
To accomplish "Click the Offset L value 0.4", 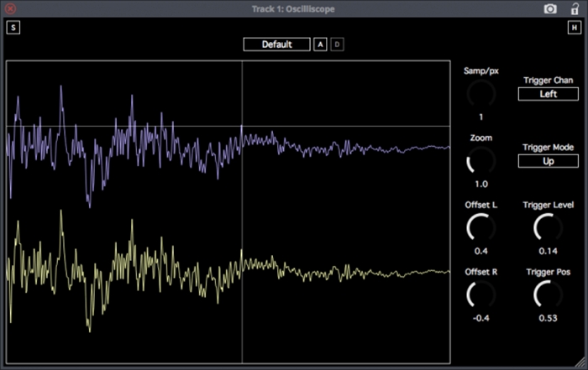I will [481, 252].
